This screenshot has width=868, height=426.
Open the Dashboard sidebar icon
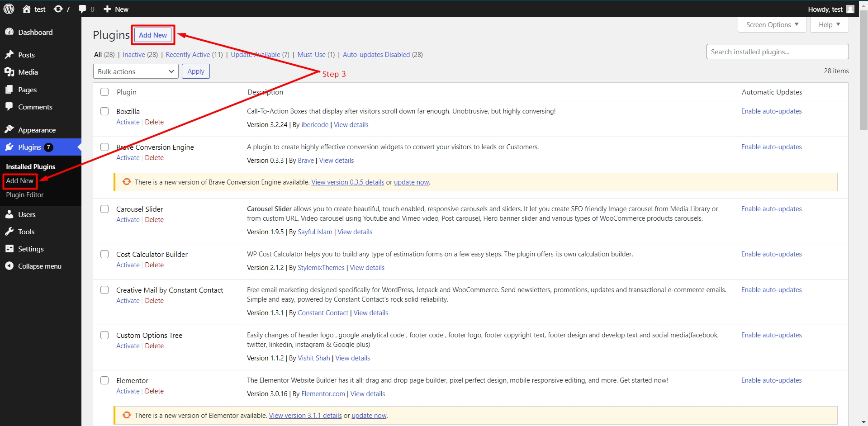point(9,32)
